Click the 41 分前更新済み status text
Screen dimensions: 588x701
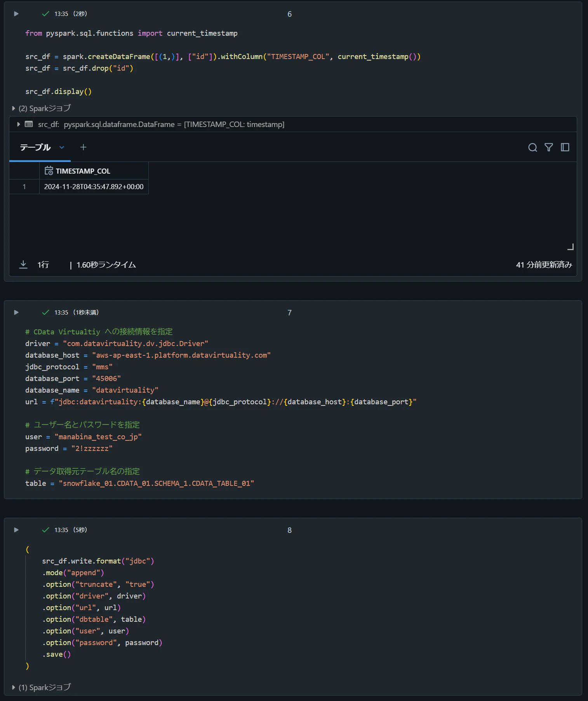[544, 264]
